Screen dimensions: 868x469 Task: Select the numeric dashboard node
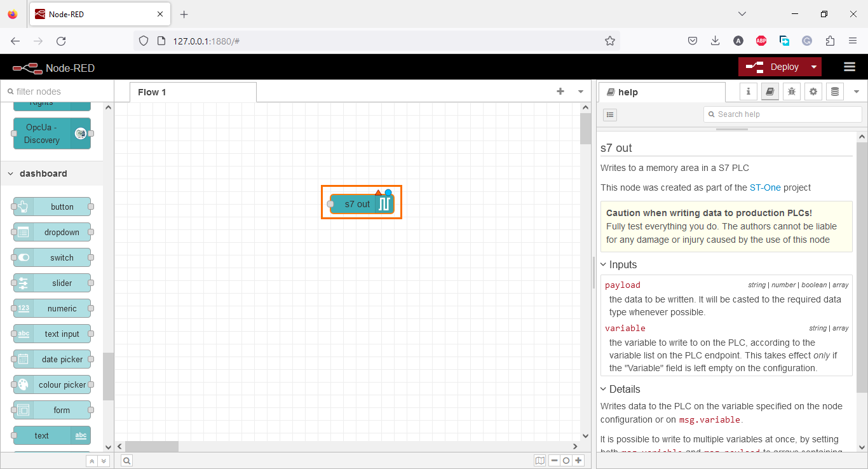52,308
